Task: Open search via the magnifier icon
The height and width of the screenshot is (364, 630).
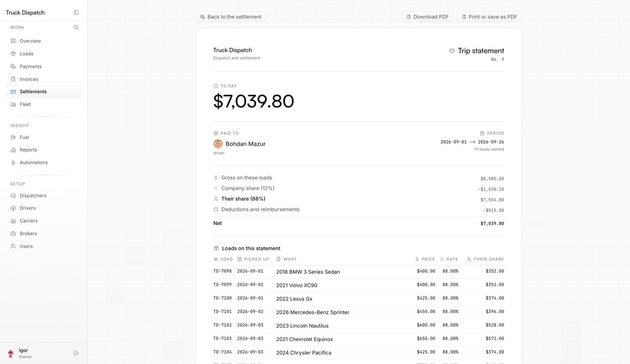Action: [76, 27]
